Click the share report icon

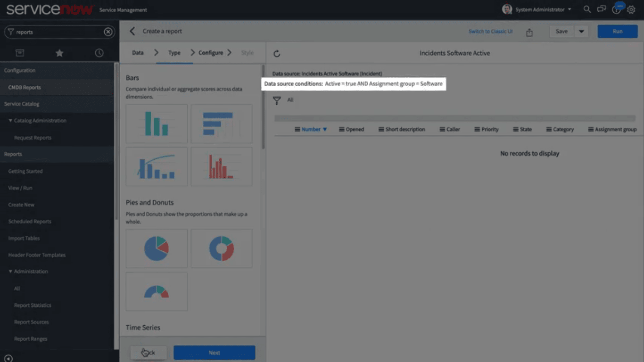coord(529,32)
